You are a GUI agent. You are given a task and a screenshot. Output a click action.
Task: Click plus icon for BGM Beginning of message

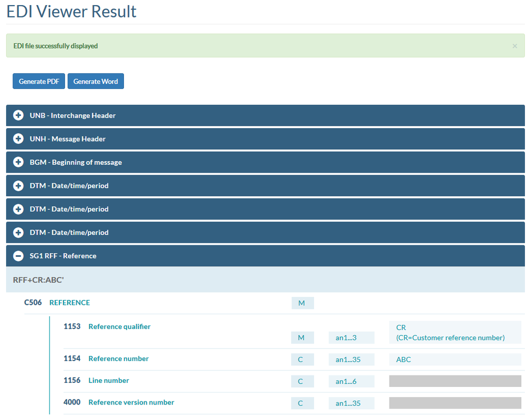[x=18, y=162]
